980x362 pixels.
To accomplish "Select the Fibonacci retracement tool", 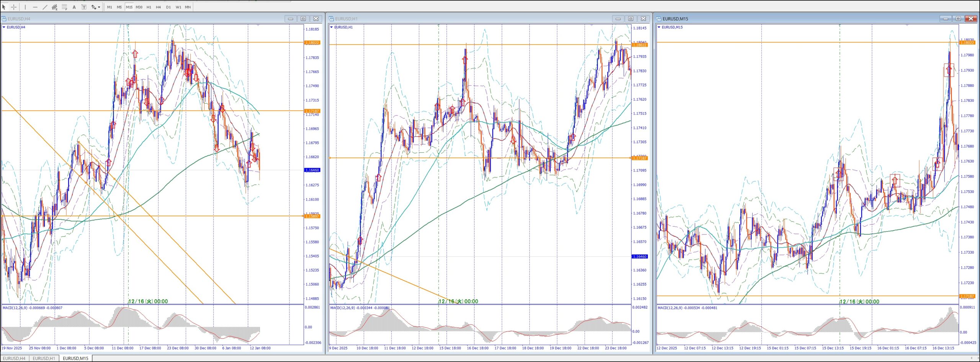I will click(x=64, y=7).
